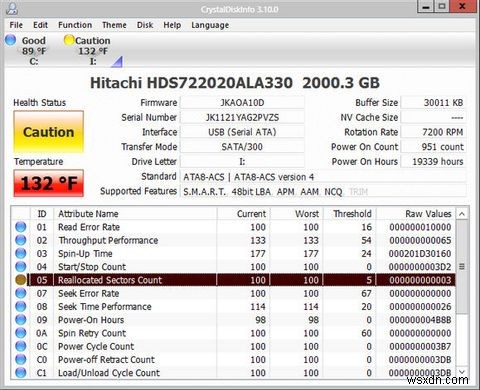Click the scroll up arrow of attribute list
480x390 pixels.
tap(462, 214)
